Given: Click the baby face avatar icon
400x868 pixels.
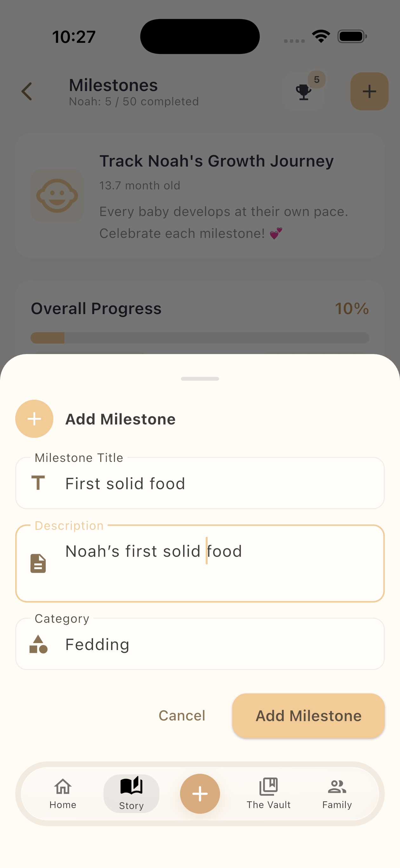Looking at the screenshot, I should (57, 195).
